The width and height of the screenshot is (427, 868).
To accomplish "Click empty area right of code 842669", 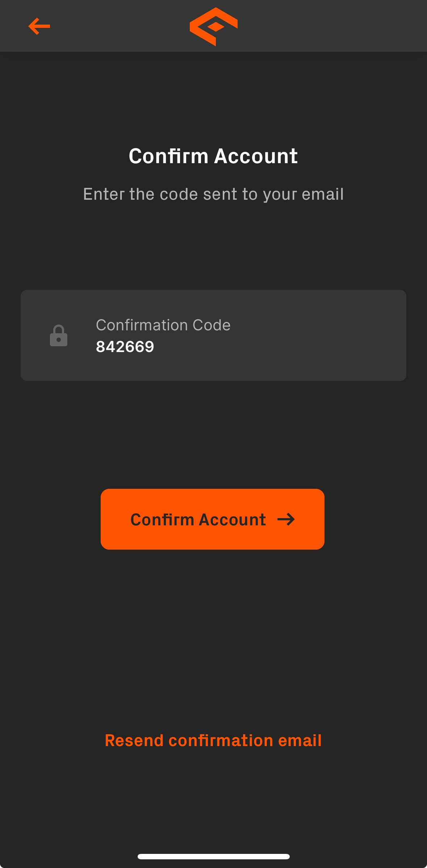I will [279, 347].
